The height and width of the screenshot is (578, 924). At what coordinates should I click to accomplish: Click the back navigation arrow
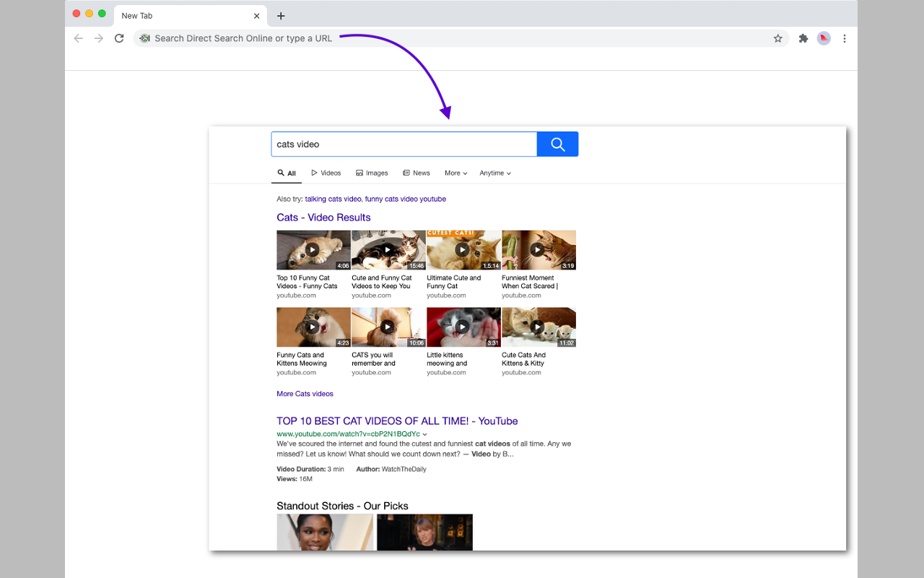(x=78, y=38)
